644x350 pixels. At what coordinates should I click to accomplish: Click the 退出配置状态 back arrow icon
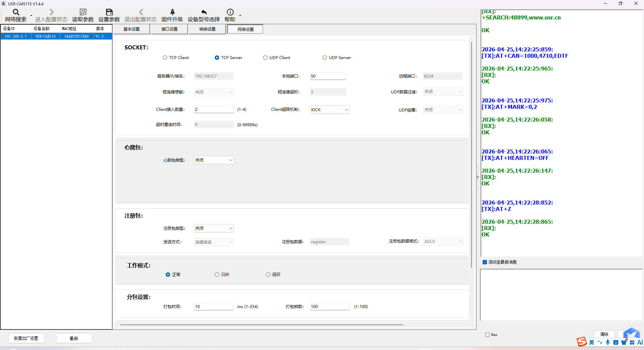pyautogui.click(x=141, y=12)
